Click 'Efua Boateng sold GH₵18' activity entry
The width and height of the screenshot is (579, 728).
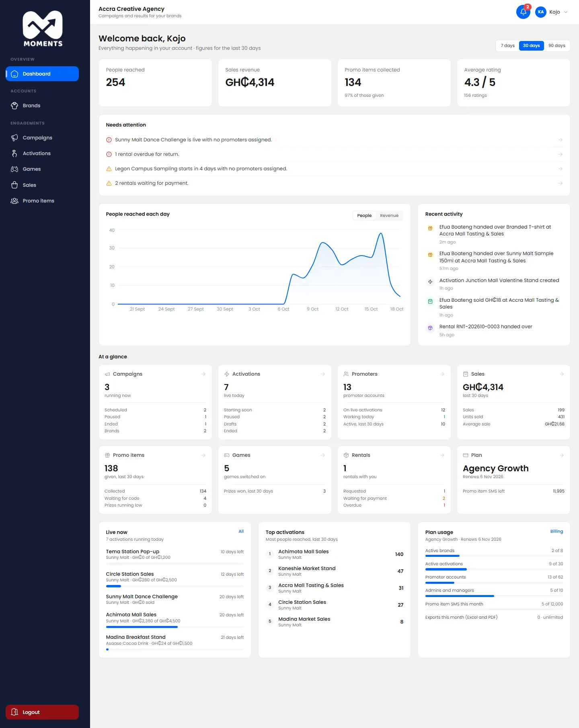tap(494, 307)
